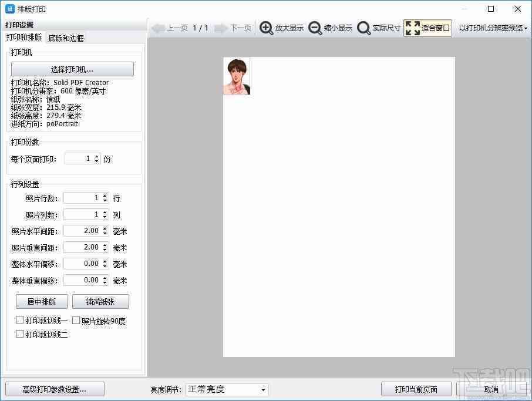Decrease copies per page with down arrow
The height and width of the screenshot is (401, 532).
tap(97, 161)
